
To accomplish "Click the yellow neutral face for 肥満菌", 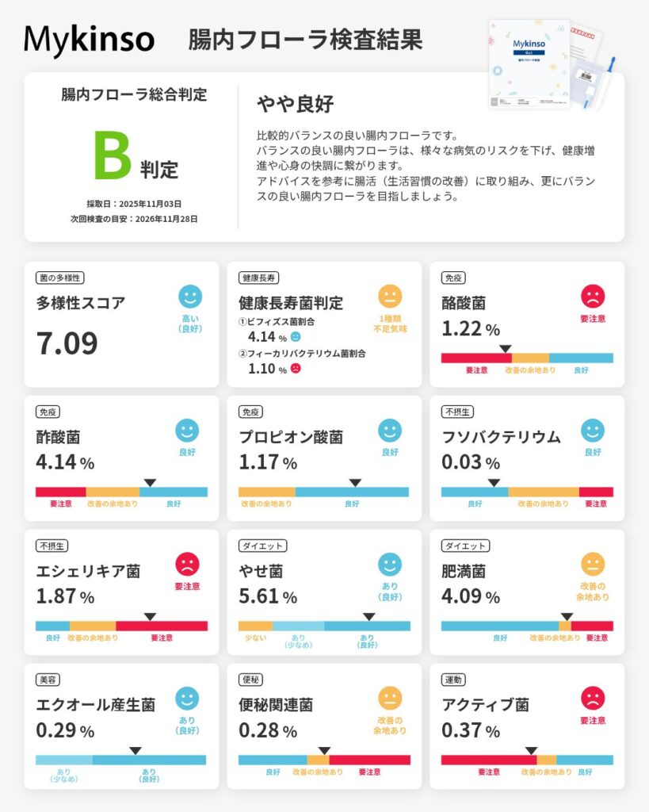I will pos(593,565).
